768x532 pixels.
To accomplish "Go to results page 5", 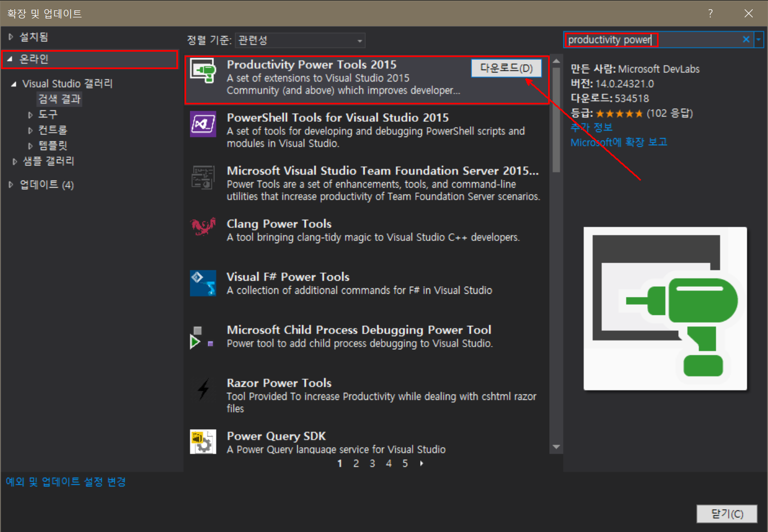I will [405, 463].
